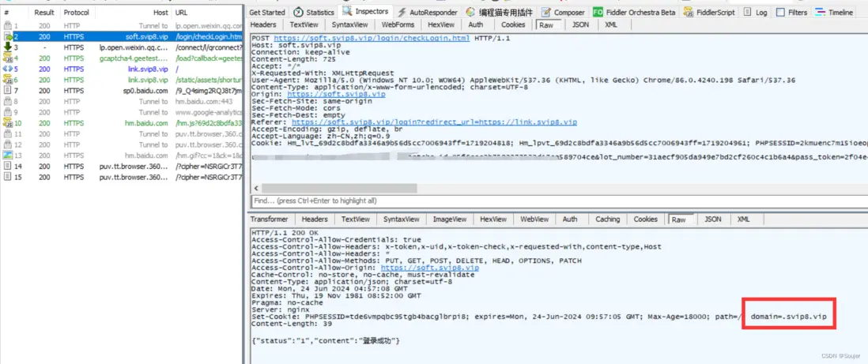Switch to the Inspectors tab
Viewport: 868px width, 364px height.
pos(365,12)
